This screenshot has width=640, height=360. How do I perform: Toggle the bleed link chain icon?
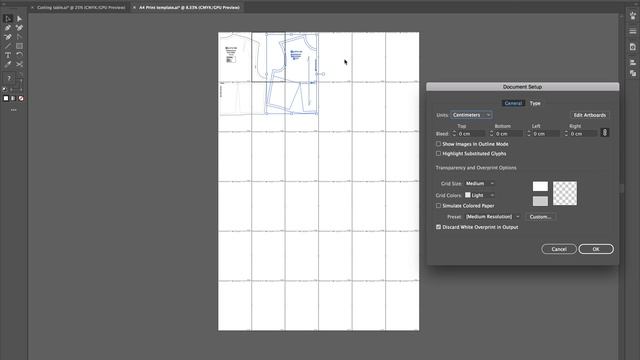point(604,133)
